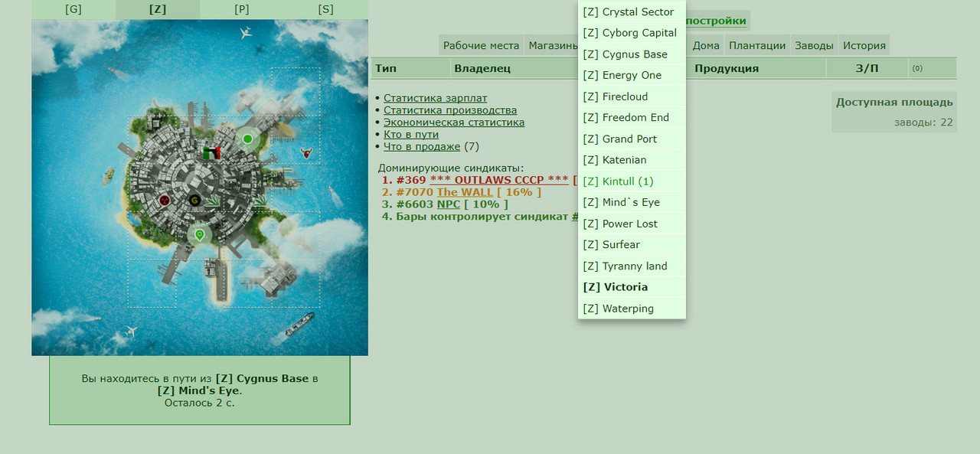Image resolution: width=980 pixels, height=454 pixels.
Task: Select [Z] Cygnus Base from the list
Action: click(x=632, y=54)
